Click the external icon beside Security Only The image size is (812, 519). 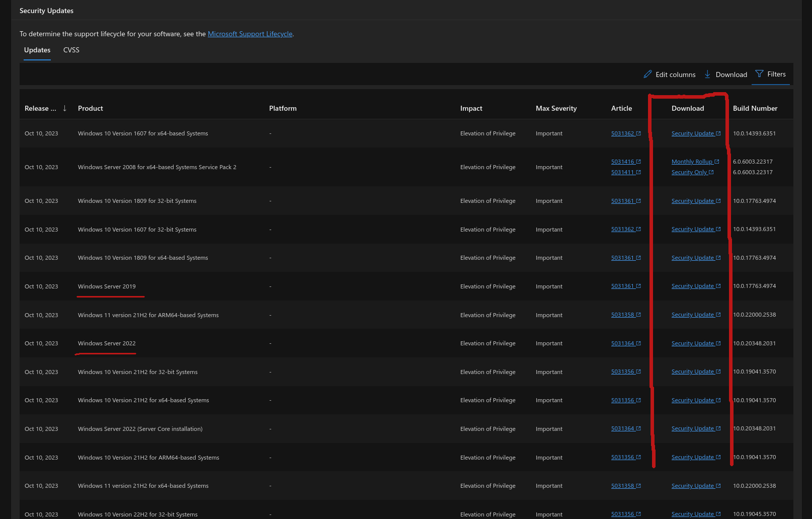pyautogui.click(x=711, y=172)
